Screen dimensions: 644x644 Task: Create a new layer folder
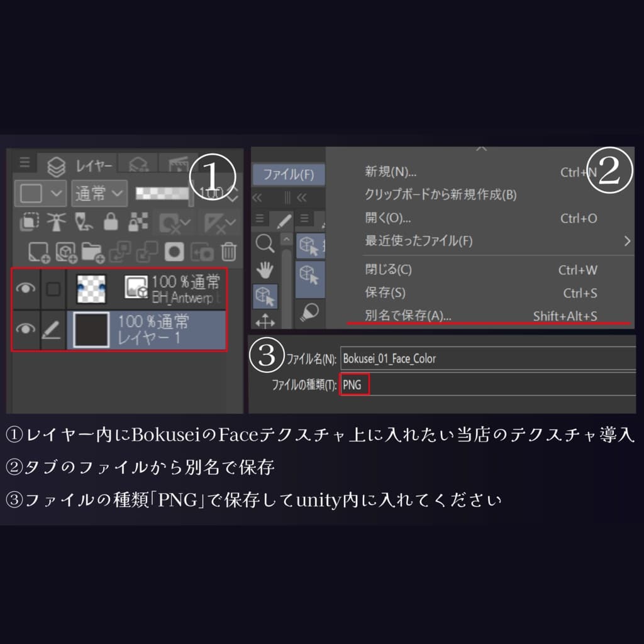point(93,251)
